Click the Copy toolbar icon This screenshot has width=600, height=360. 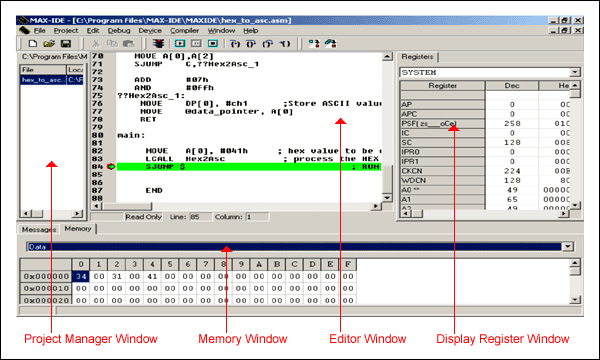tap(112, 44)
